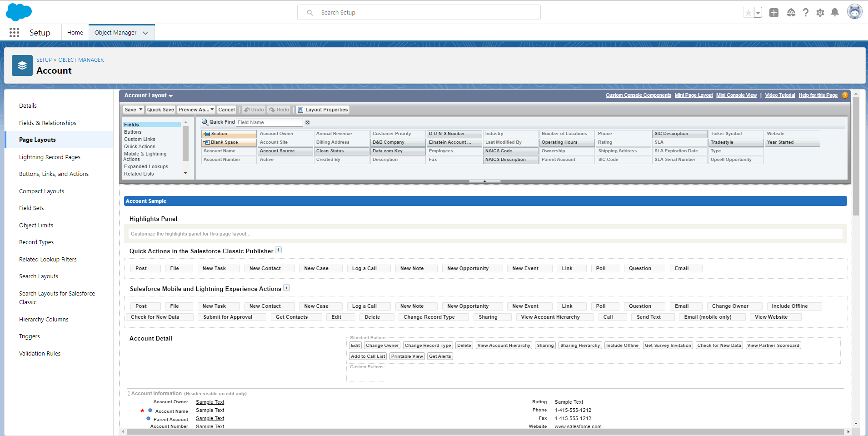Click the Printable View standard button
Screen dimensions: 868x436
(x=407, y=356)
